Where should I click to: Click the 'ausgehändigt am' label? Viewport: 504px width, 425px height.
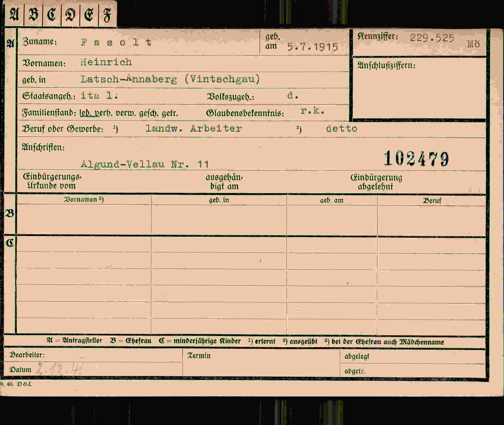(x=224, y=182)
